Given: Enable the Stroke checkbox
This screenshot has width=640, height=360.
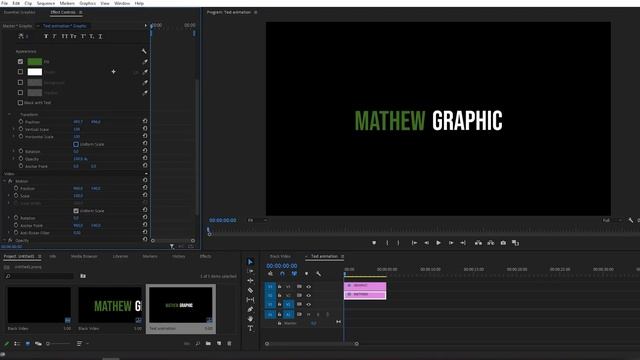Looking at the screenshot, I should click(20, 72).
